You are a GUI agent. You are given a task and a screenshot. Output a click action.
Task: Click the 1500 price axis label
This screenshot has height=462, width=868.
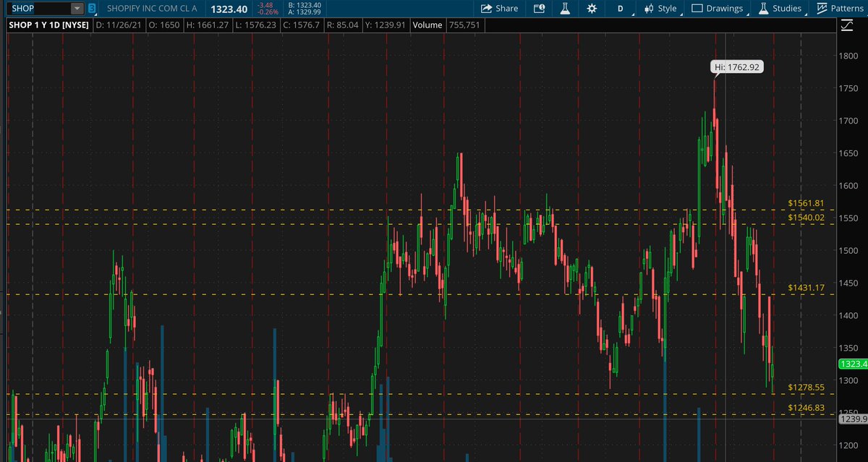(849, 250)
